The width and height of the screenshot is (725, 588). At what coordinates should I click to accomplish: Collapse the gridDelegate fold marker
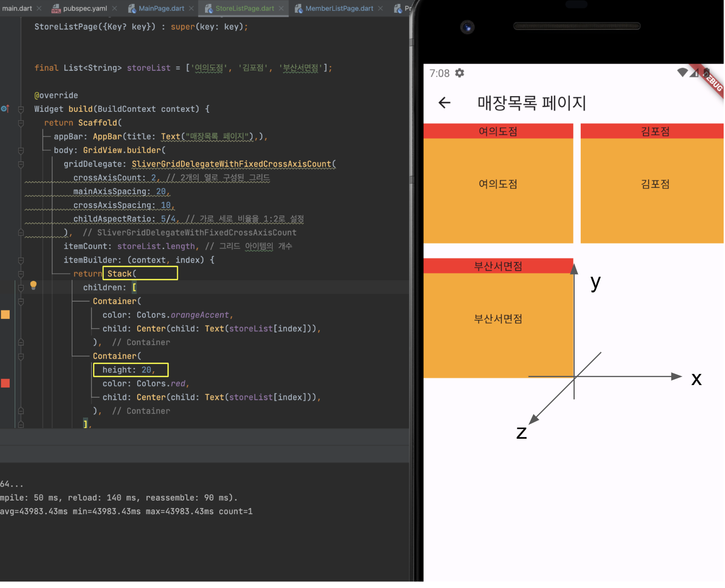(21, 164)
